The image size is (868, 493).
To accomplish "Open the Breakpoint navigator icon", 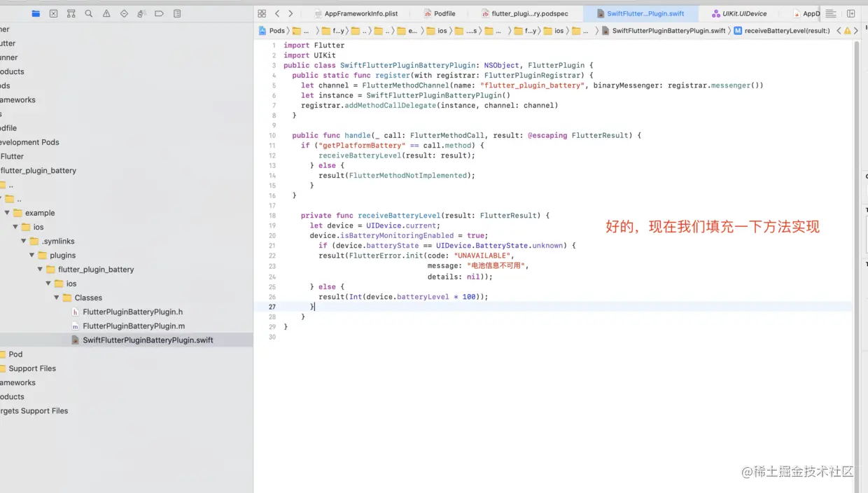I will pyautogui.click(x=159, y=13).
